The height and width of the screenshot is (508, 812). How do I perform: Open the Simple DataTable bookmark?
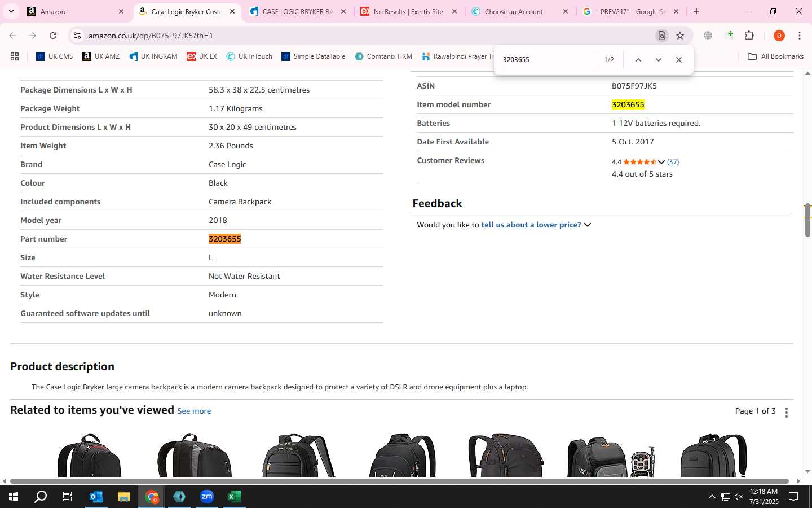point(314,56)
